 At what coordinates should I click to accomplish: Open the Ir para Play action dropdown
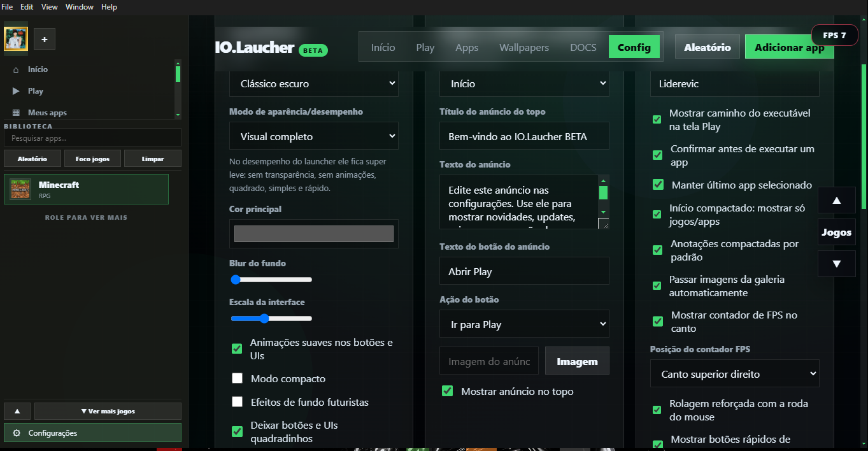[524, 324]
